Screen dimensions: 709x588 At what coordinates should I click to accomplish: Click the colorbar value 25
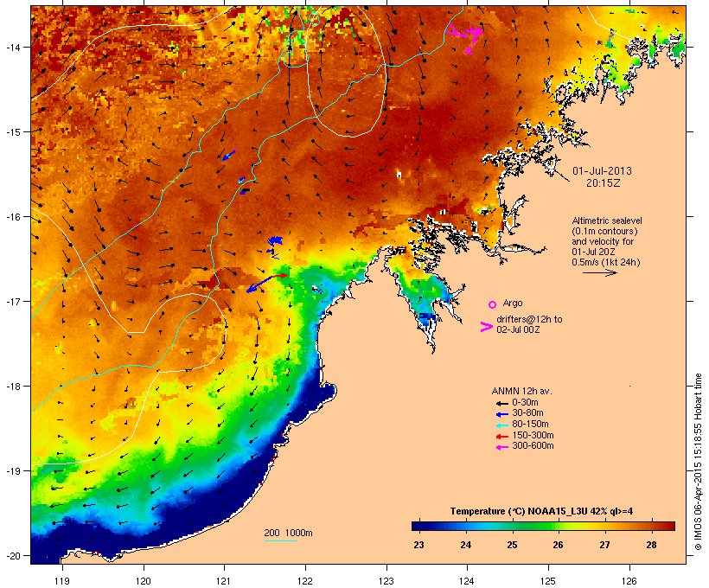(x=512, y=545)
